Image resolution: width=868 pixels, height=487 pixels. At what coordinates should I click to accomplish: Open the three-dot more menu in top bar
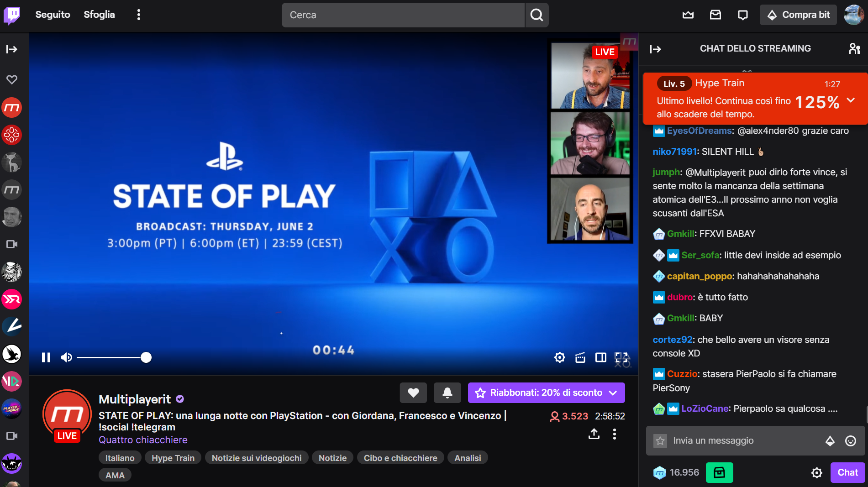[x=139, y=15]
